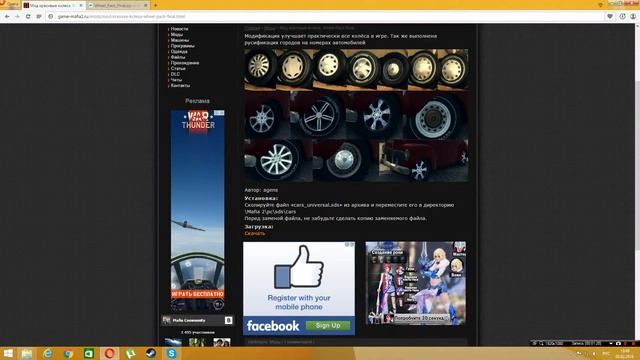Open the Программы menu link

click(x=182, y=46)
